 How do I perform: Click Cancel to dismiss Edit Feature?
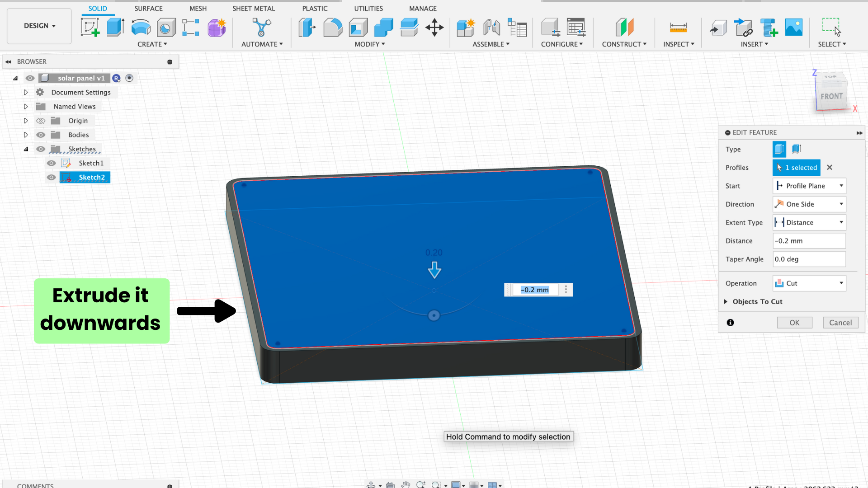click(x=840, y=322)
